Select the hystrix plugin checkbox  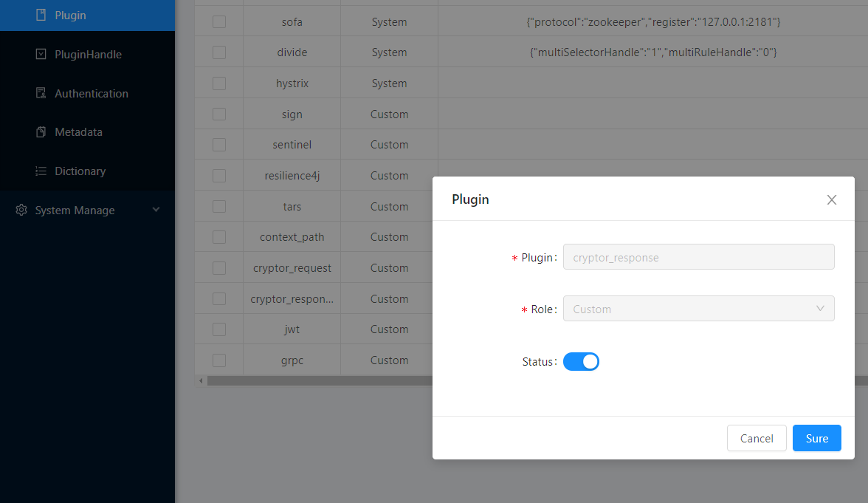219,83
